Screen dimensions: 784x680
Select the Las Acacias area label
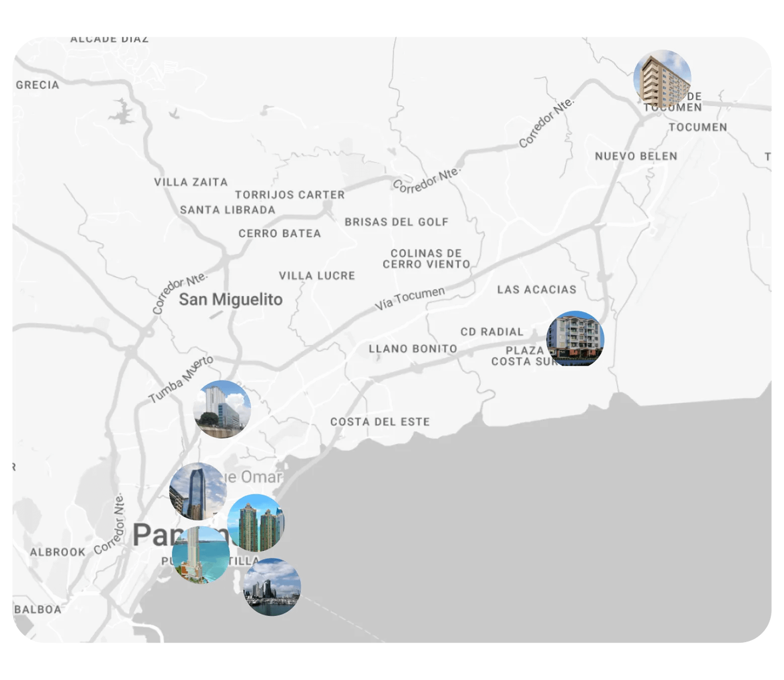click(x=536, y=290)
